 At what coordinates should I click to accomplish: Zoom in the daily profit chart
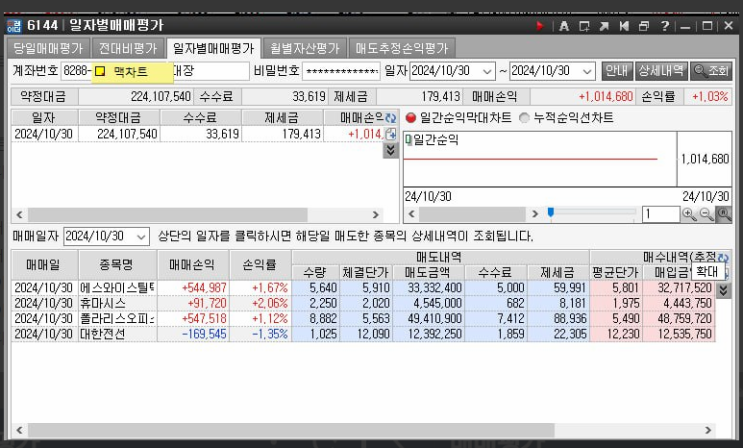689,214
